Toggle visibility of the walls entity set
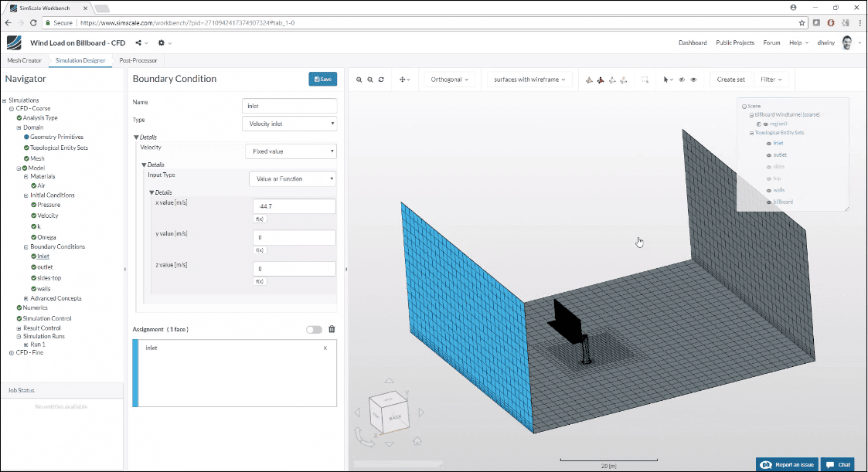 click(x=768, y=190)
